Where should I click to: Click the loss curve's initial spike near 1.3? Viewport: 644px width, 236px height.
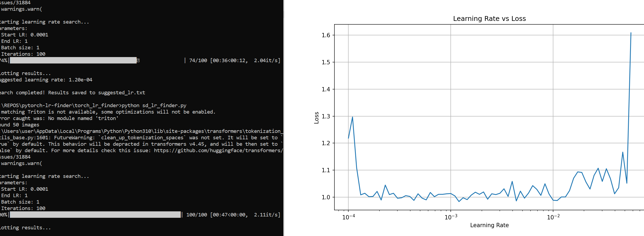tap(352, 117)
